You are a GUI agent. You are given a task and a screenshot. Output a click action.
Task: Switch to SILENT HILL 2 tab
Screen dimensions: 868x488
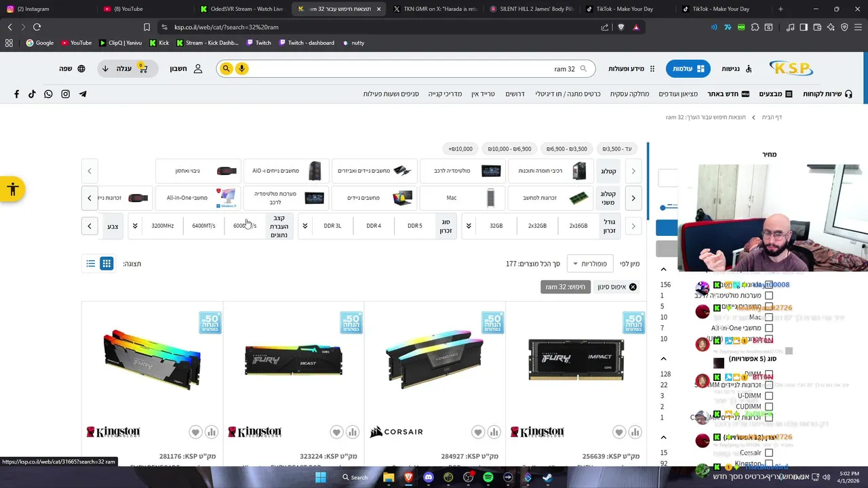[532, 9]
